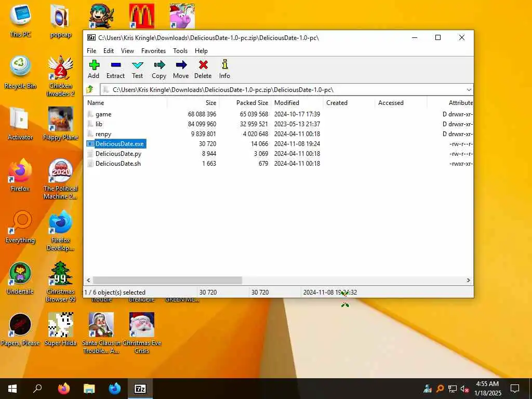Click the 30 720 size value of DeliciousDate.exe
Image resolution: width=532 pixels, height=399 pixels.
point(208,144)
